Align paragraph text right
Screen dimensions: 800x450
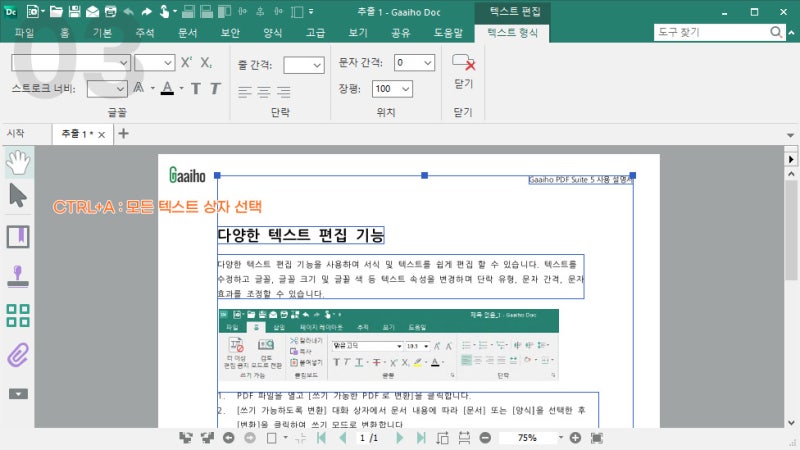pyautogui.click(x=283, y=92)
